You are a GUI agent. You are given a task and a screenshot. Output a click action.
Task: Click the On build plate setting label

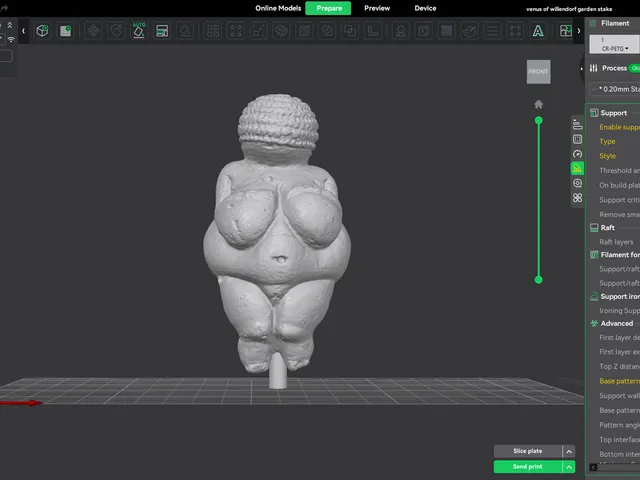620,185
